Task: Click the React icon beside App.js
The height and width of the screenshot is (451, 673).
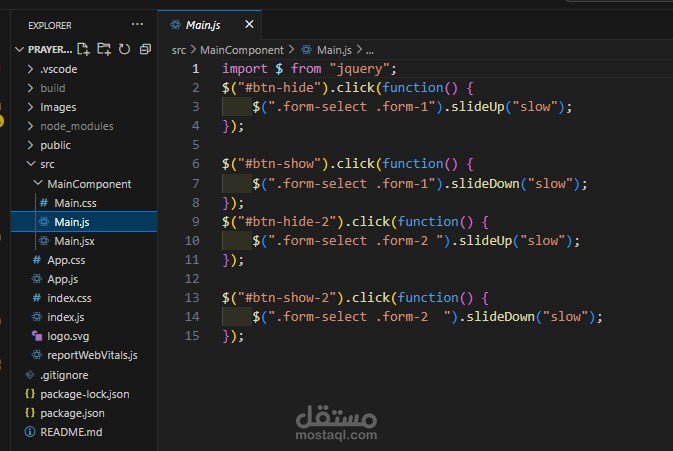Action: tap(37, 278)
